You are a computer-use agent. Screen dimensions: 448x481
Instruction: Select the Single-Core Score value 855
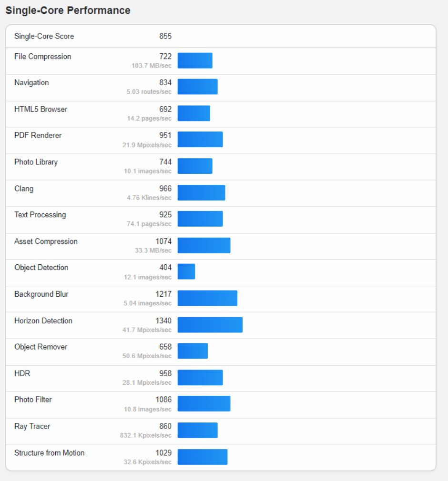coord(165,36)
